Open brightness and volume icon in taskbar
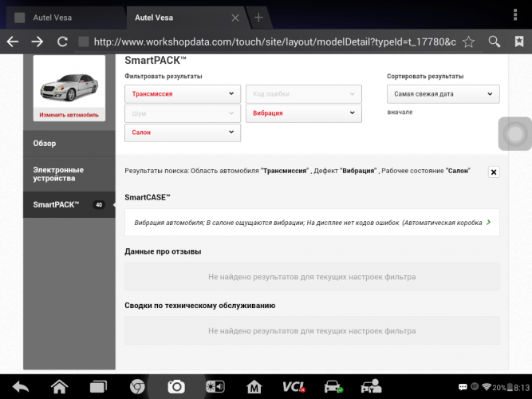Screen dimensions: 532x399 pyautogui.click(x=215, y=386)
